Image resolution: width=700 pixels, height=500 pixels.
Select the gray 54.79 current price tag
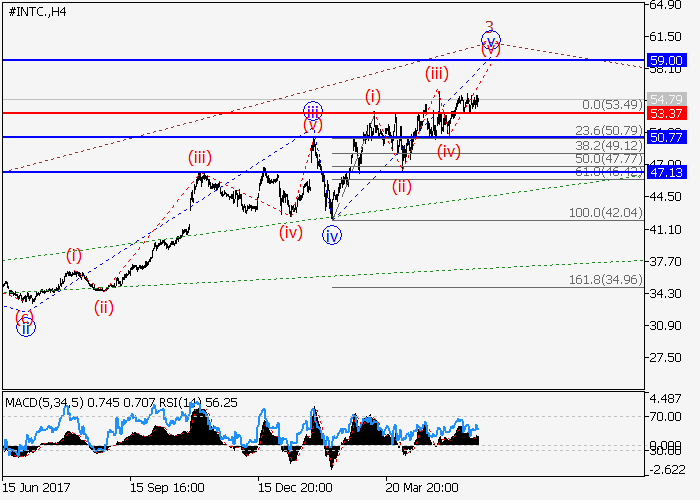[x=664, y=99]
